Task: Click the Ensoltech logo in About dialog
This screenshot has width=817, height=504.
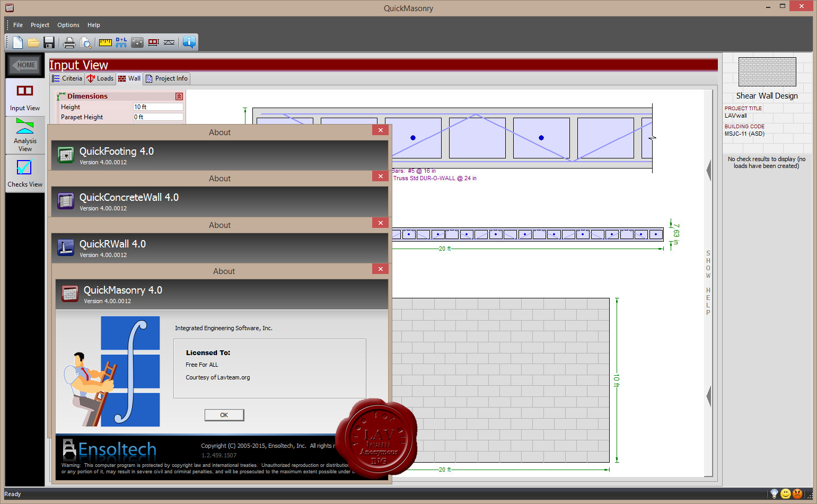Action: (110, 450)
